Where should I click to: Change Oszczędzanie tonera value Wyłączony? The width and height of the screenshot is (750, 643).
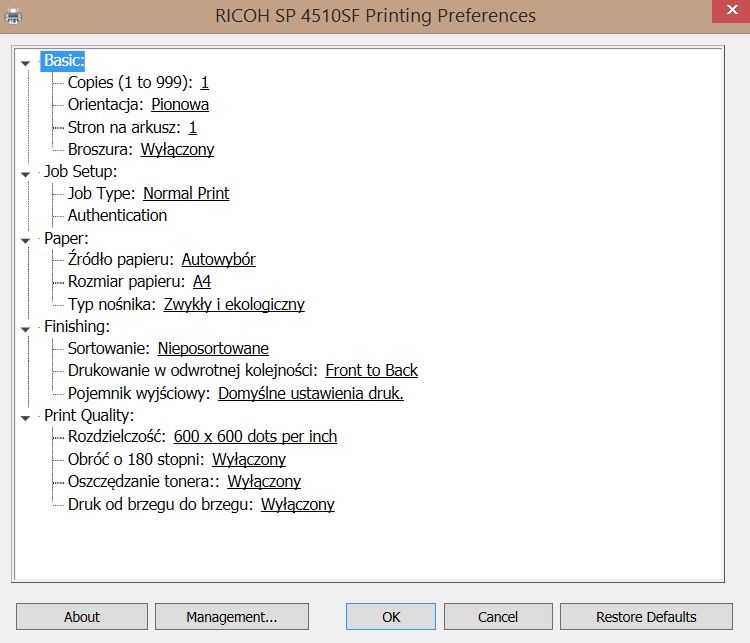[264, 481]
